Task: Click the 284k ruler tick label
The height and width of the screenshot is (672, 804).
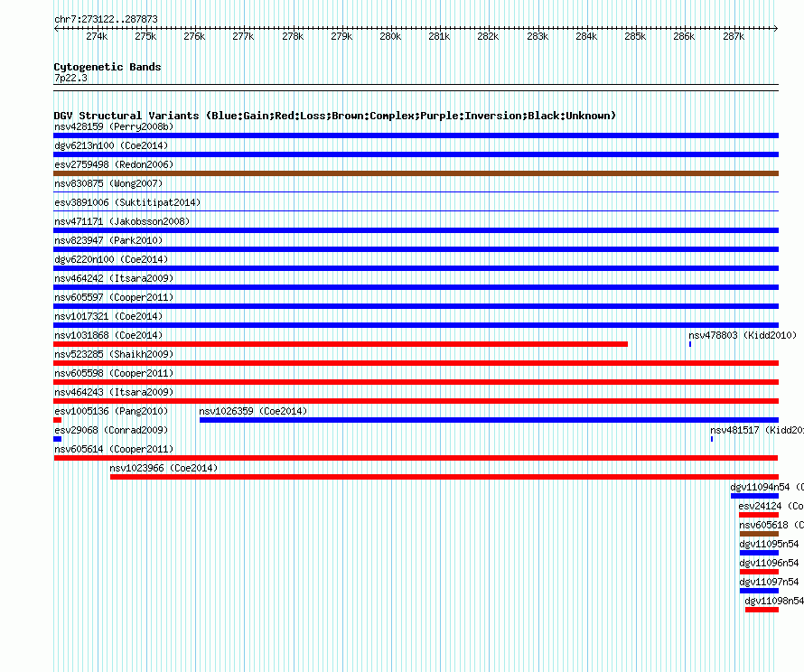Action: (586, 36)
